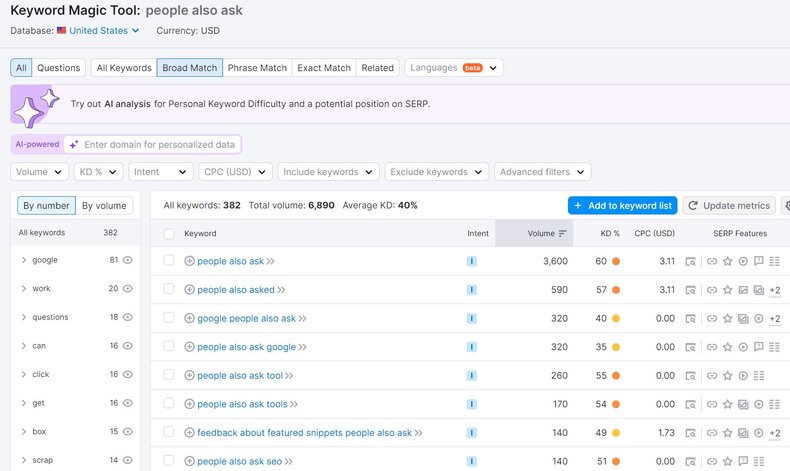
Task: Click link SERP feature icon for 'people also asked'
Action: (711, 290)
